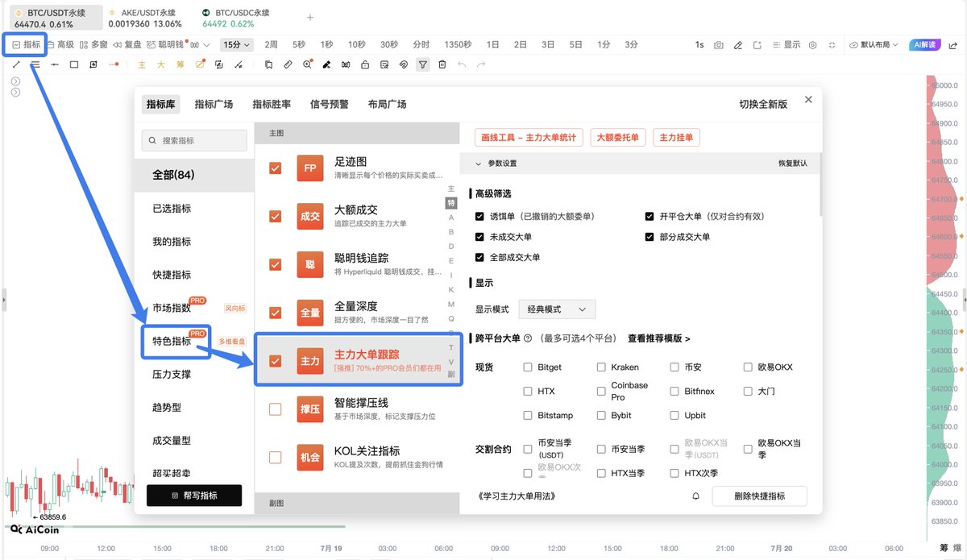Click the 主 chart marker icon
The image size is (967, 560).
tap(142, 64)
